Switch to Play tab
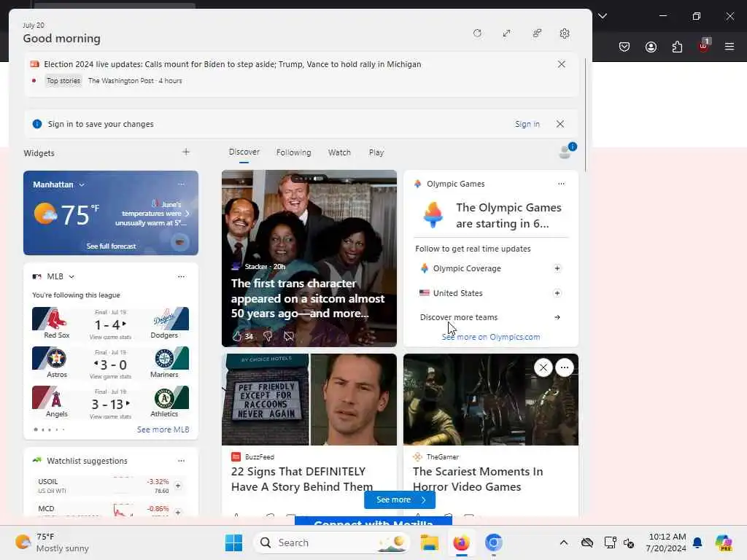This screenshot has height=560, width=747. [x=376, y=152]
